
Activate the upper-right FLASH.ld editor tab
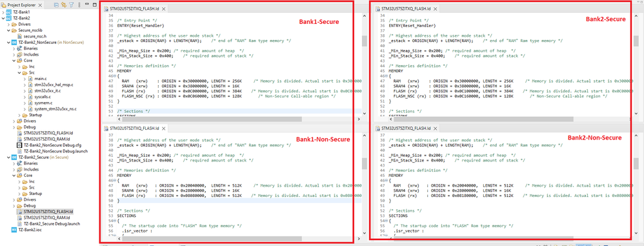tap(406, 8)
